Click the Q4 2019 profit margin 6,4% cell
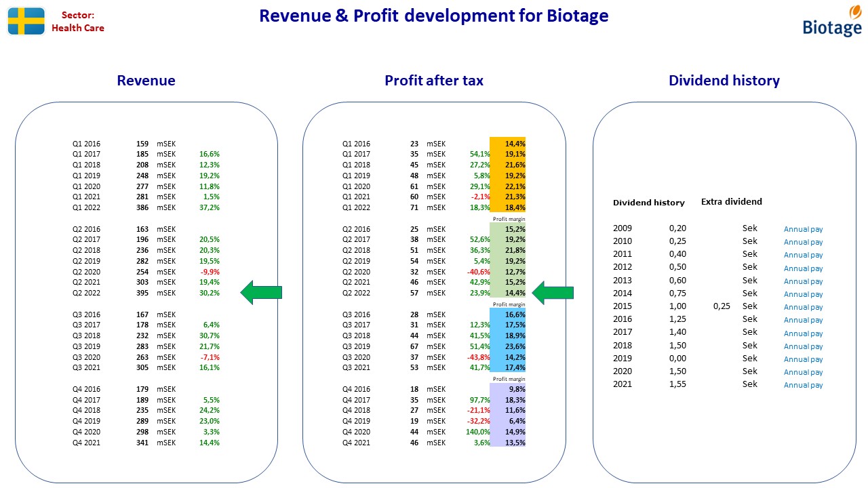Image resolution: width=868 pixels, height=488 pixels. [x=508, y=421]
